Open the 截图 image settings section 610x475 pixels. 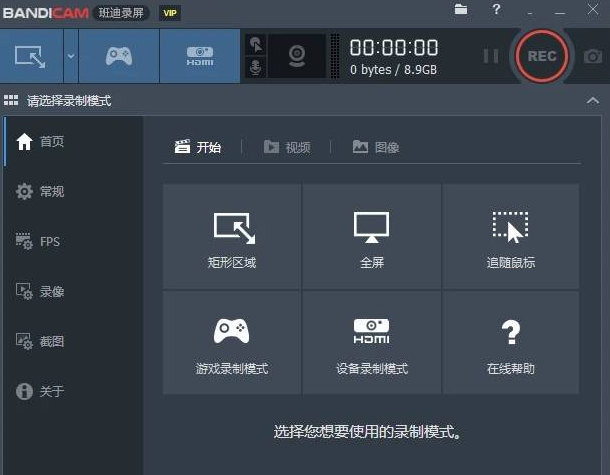[73, 341]
